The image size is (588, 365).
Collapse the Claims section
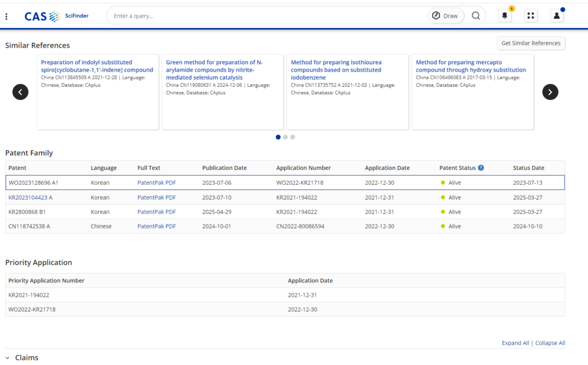(8, 358)
